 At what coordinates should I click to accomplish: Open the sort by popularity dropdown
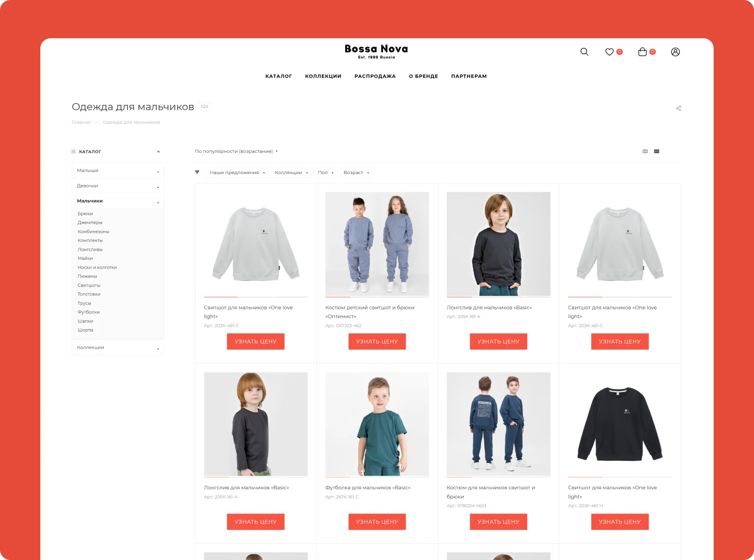pyautogui.click(x=236, y=151)
